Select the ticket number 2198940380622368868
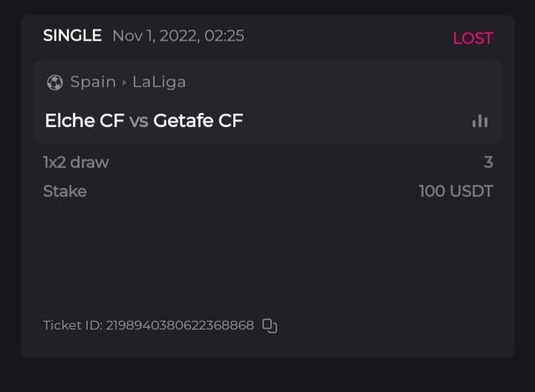 tap(180, 325)
